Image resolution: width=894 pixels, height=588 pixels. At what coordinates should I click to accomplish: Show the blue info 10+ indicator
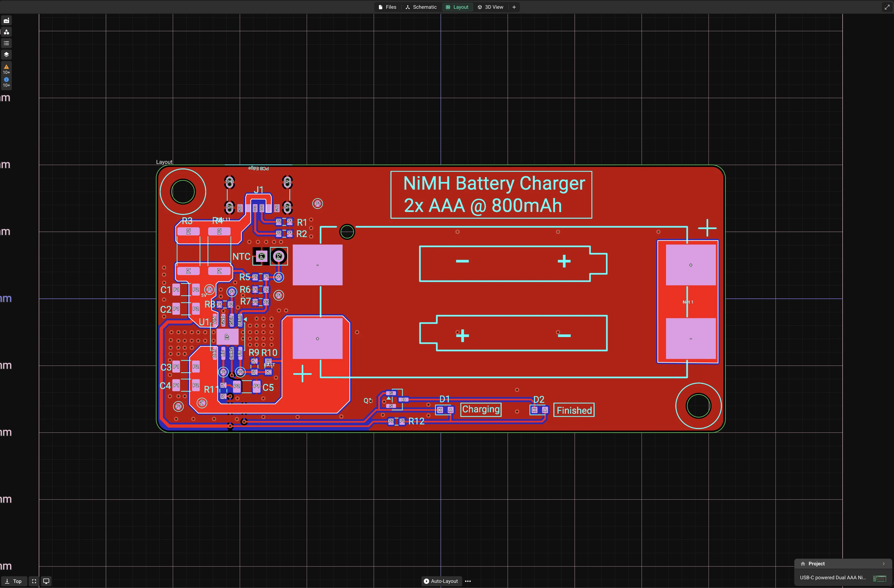click(x=7, y=82)
